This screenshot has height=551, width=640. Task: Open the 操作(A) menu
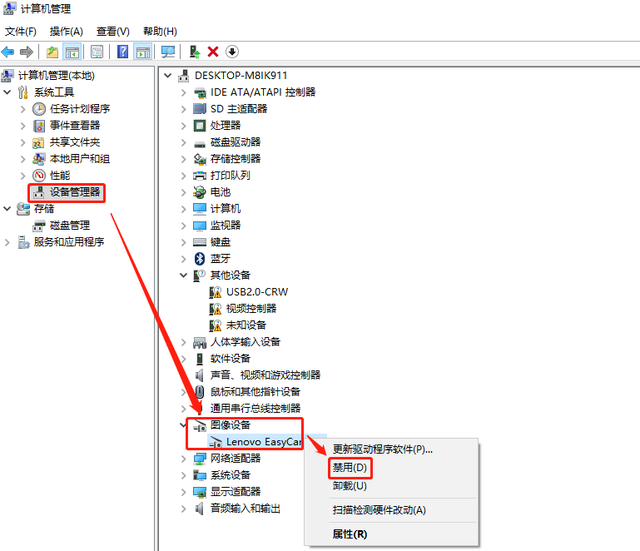pos(66,31)
